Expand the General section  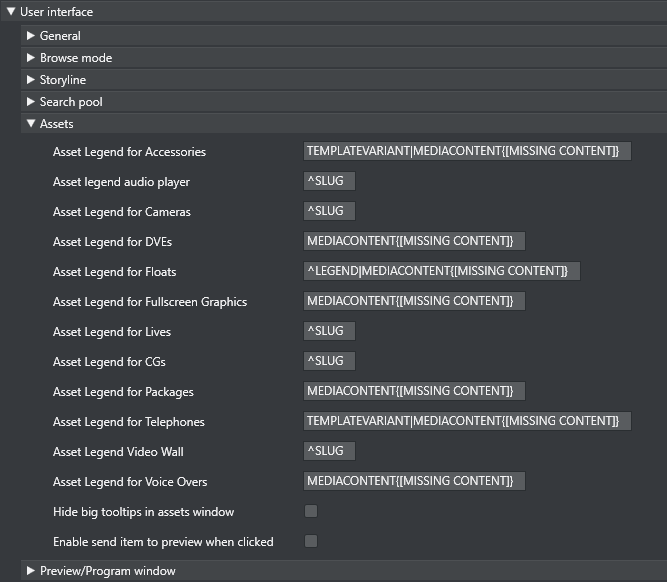31,36
